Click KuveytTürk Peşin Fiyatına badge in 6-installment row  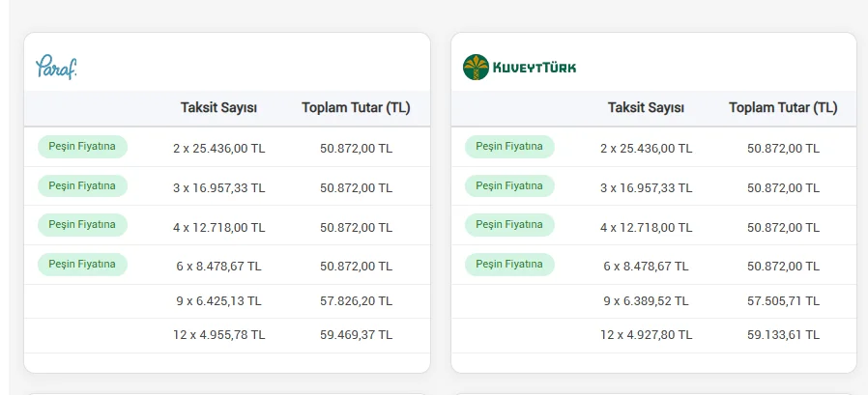(509, 265)
